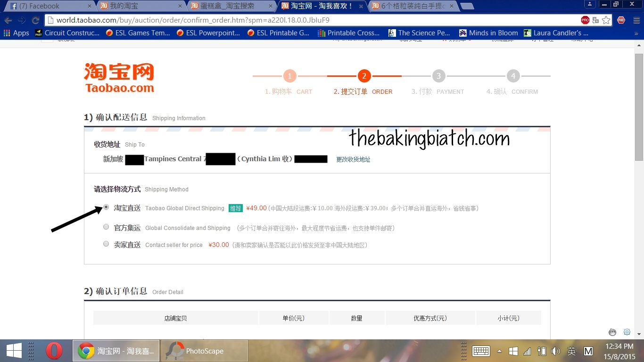This screenshot has width=644, height=362.
Task: Select Global Consolidate and Shipping option
Action: tap(106, 227)
